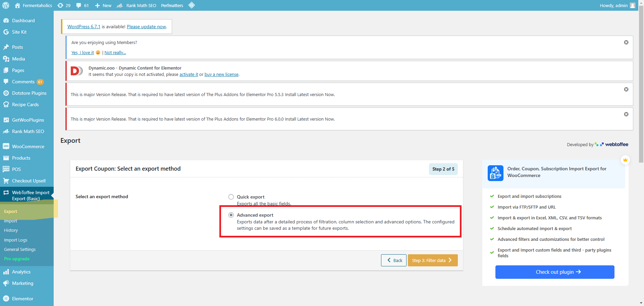This screenshot has height=306, width=644.
Task: Click the Media icon in sidebar
Action: click(x=6, y=59)
